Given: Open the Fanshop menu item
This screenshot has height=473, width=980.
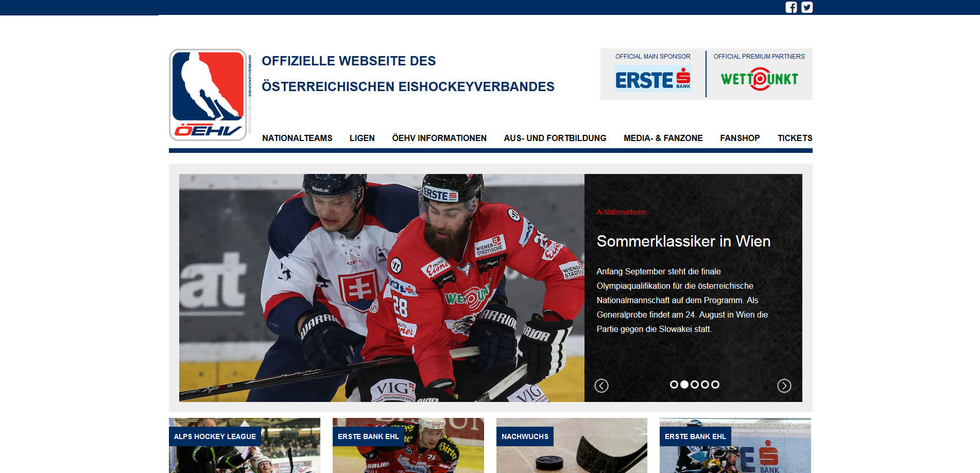Looking at the screenshot, I should [x=740, y=138].
